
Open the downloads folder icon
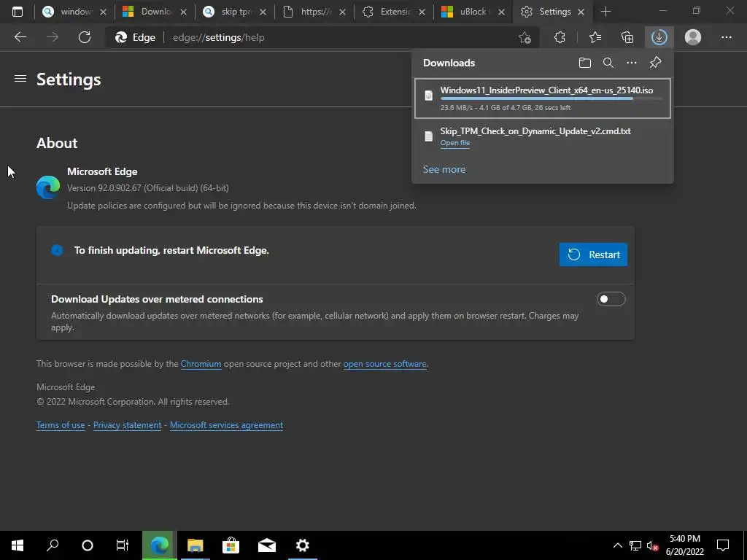[x=584, y=63]
